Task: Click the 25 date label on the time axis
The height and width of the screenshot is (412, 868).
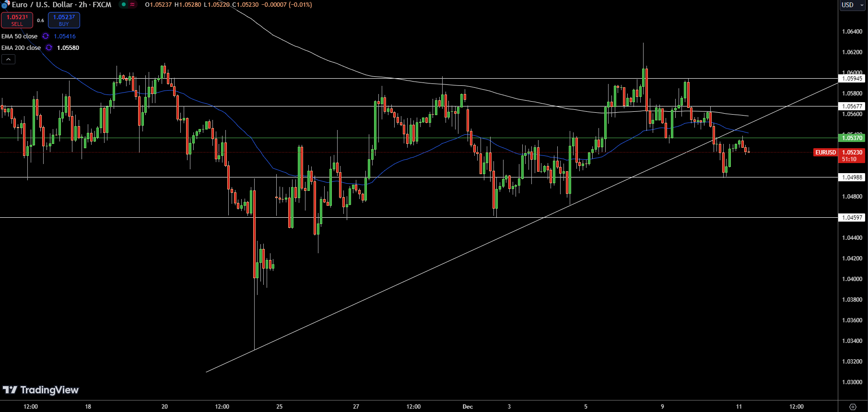Action: point(280,407)
